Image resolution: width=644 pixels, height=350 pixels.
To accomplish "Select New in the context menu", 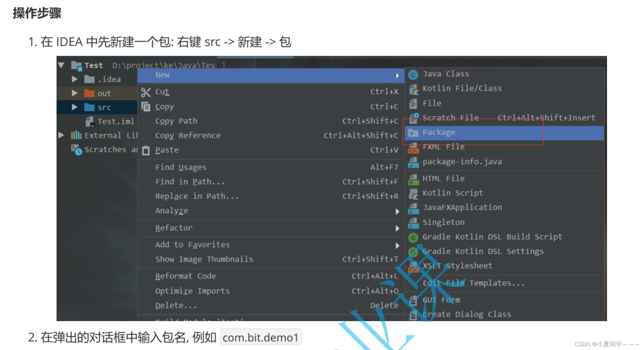I will point(271,75).
